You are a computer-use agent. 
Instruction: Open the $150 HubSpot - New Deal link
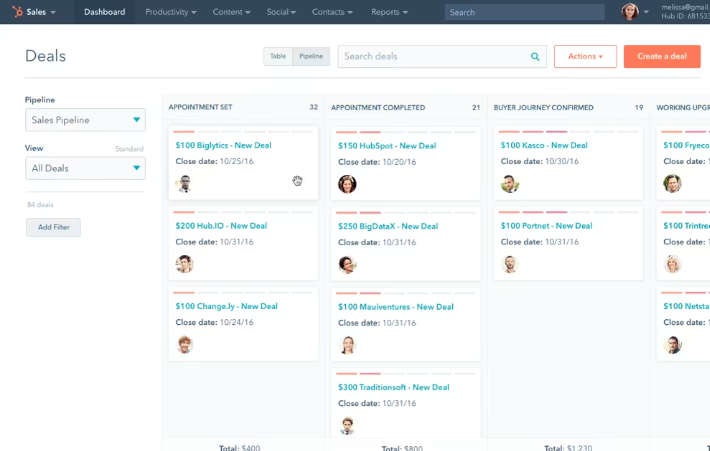387,146
